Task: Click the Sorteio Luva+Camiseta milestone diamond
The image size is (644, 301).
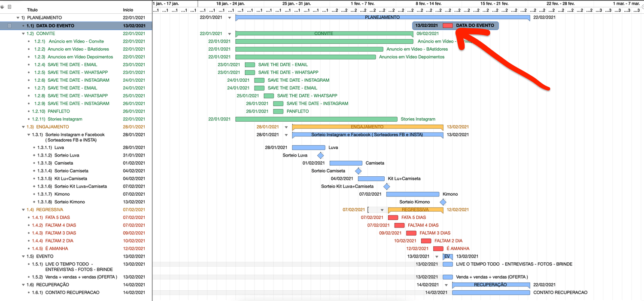Action: click(x=386, y=186)
